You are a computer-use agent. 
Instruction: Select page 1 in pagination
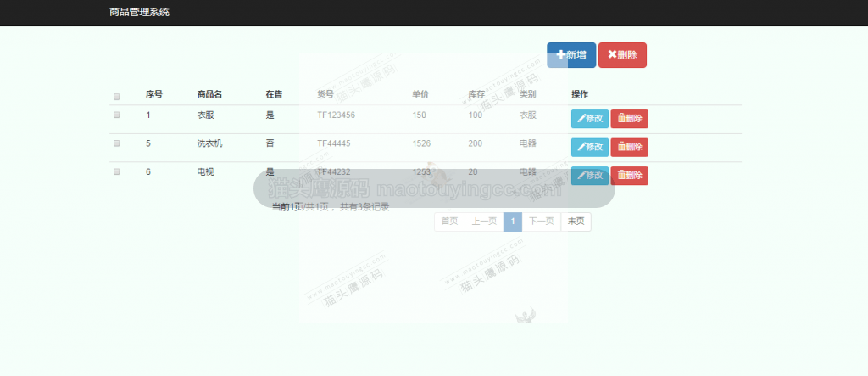click(513, 222)
